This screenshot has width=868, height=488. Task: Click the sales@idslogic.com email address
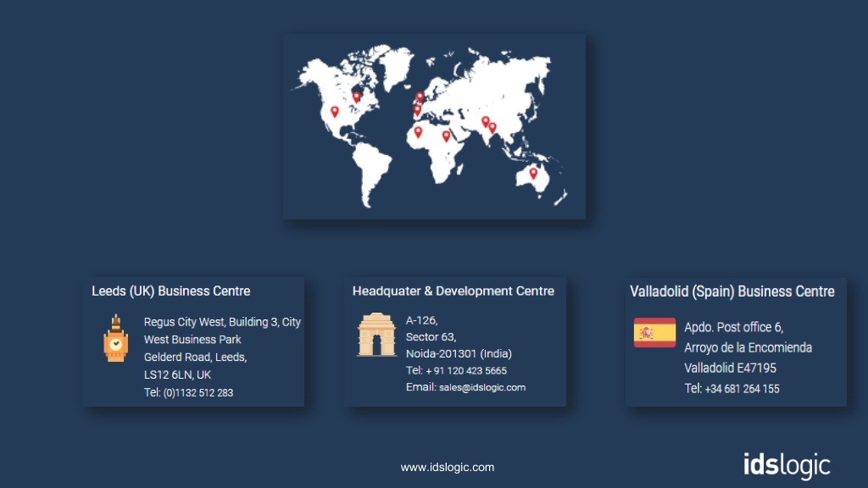tap(482, 387)
